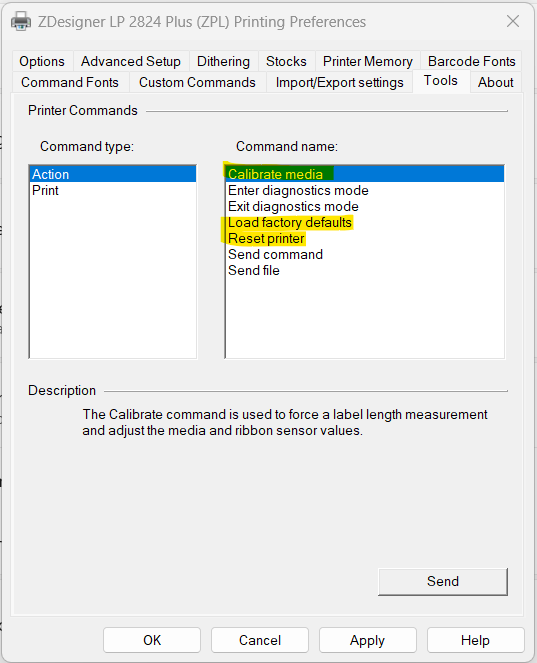
Task: Open the Options tab
Action: (x=42, y=61)
